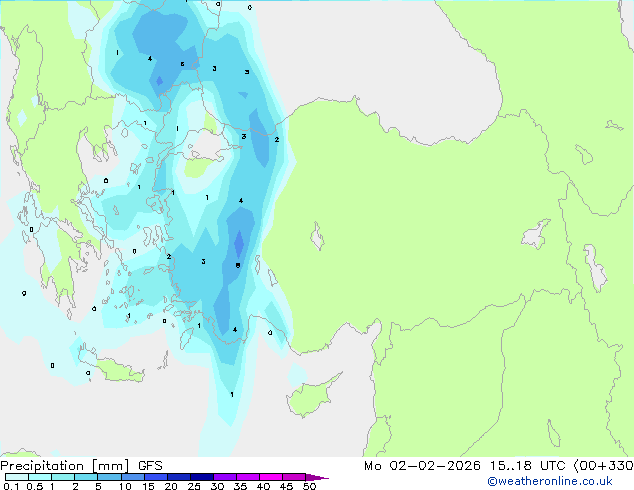Click the 0.5–1 mm legend color swatch

point(40,477)
